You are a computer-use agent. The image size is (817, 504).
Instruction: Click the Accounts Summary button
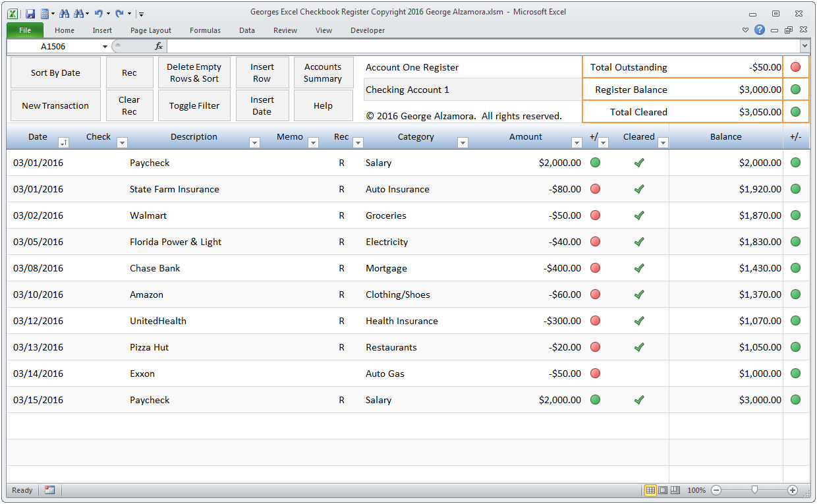(x=324, y=72)
